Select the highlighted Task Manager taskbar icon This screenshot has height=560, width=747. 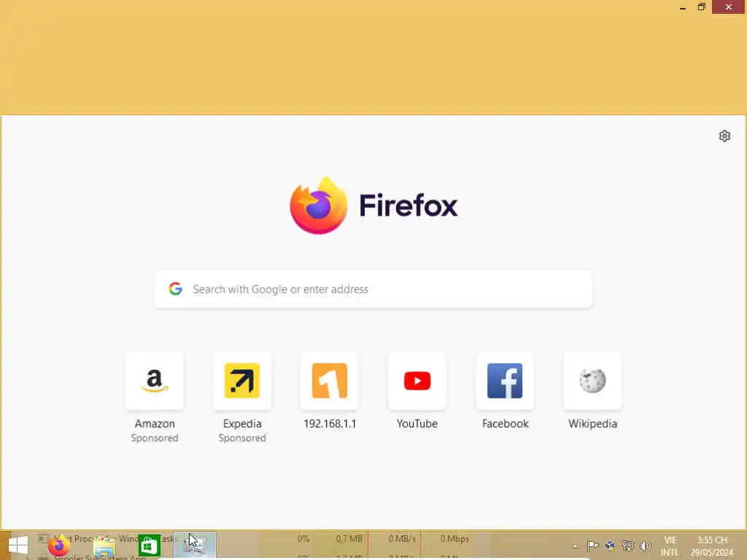click(194, 545)
